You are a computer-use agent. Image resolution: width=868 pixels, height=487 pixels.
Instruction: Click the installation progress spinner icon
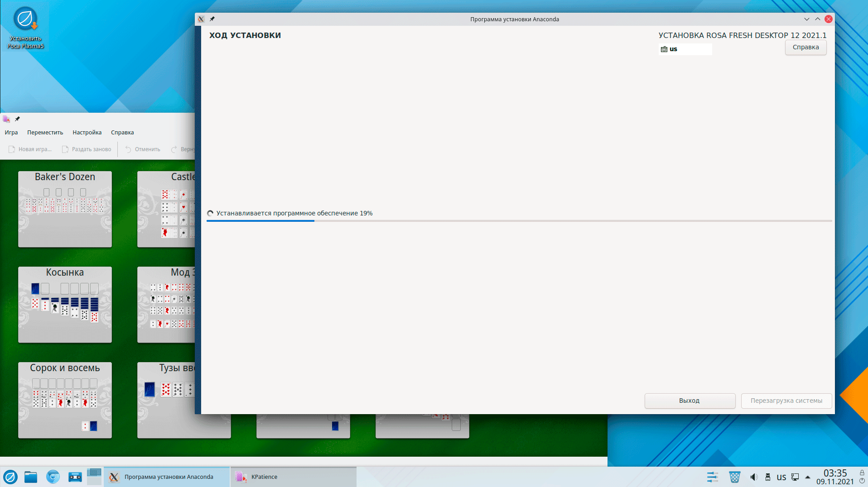coord(210,213)
